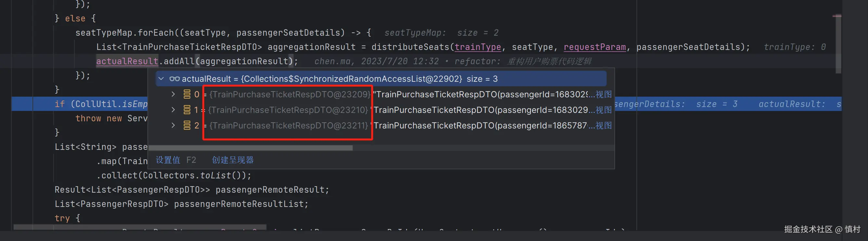Click the 创建呈现器 link
The image size is (868, 241).
[233, 160]
